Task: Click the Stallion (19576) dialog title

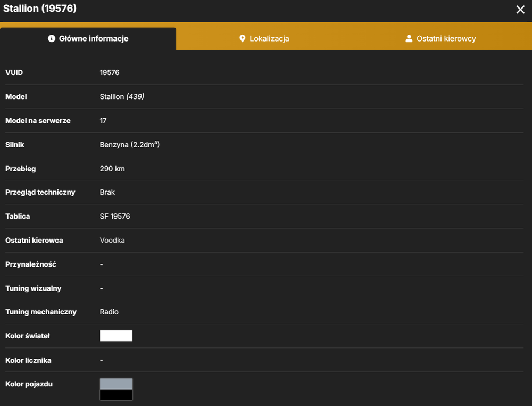Action: click(x=40, y=8)
